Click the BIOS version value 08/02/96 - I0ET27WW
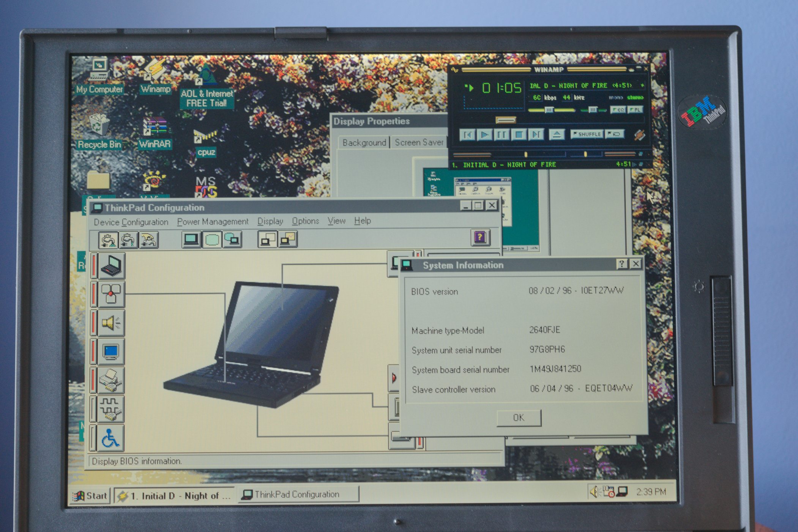Viewport: 798px width, 532px height. [x=576, y=291]
